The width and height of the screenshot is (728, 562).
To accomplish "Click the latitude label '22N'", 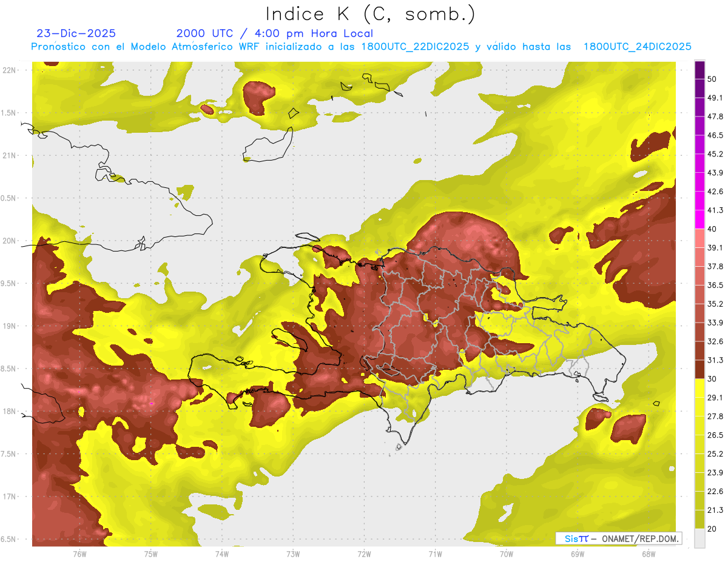I will 9,70.
